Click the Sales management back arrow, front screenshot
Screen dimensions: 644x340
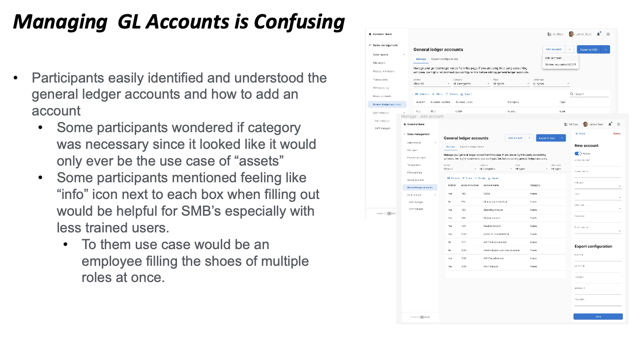point(405,134)
